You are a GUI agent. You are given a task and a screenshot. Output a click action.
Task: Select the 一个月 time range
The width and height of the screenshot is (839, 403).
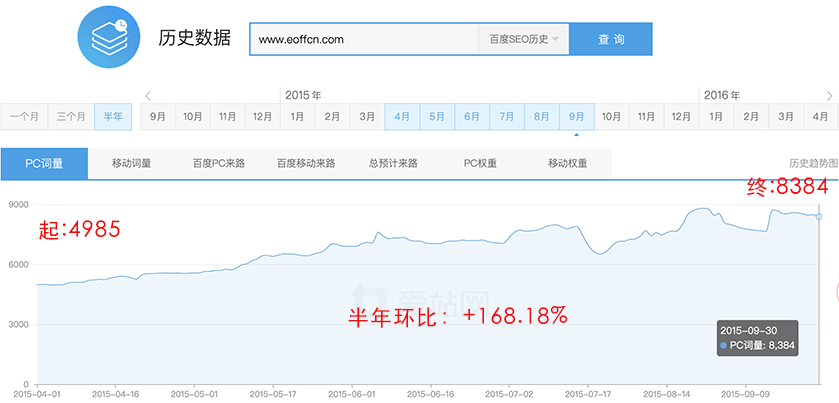pos(24,117)
